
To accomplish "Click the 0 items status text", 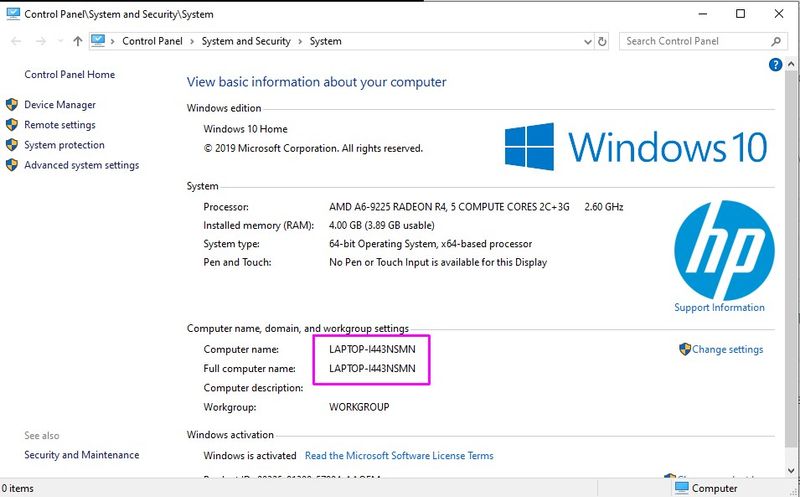I will 17,488.
